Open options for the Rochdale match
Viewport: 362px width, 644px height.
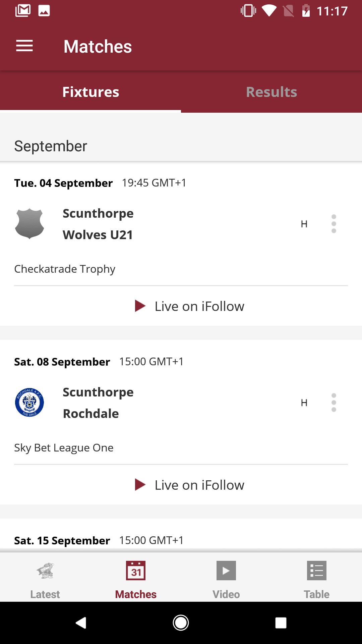click(x=334, y=402)
